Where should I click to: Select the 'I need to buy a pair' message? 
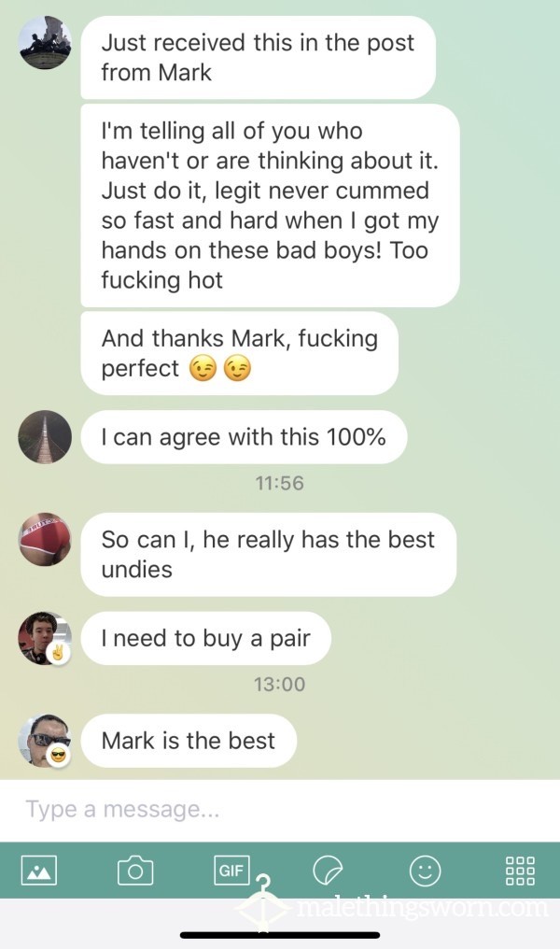[206, 639]
